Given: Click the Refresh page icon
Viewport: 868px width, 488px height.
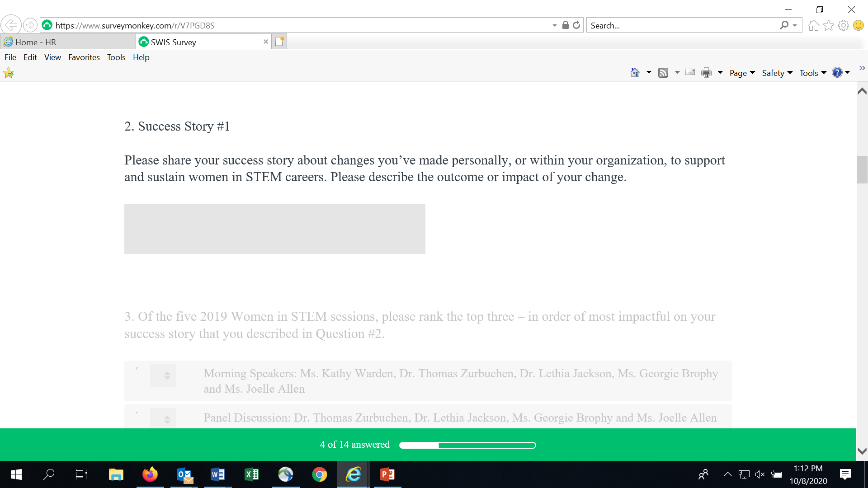Looking at the screenshot, I should click(576, 25).
